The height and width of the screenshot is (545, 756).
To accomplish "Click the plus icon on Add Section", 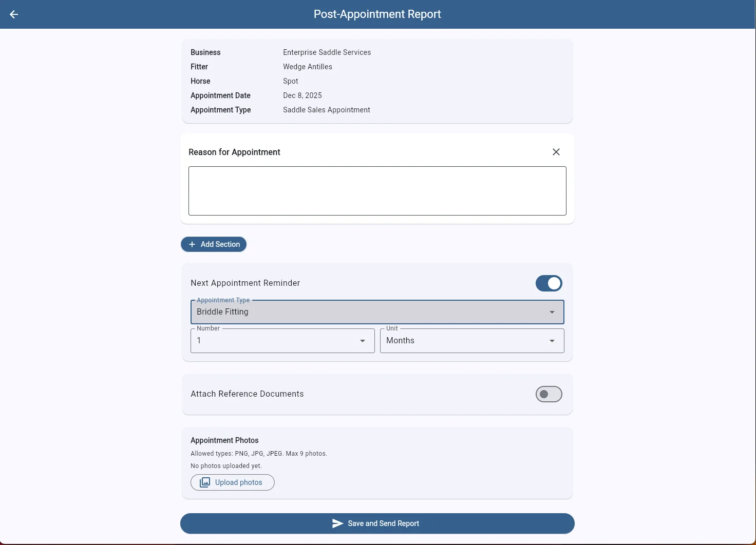I will coord(192,244).
